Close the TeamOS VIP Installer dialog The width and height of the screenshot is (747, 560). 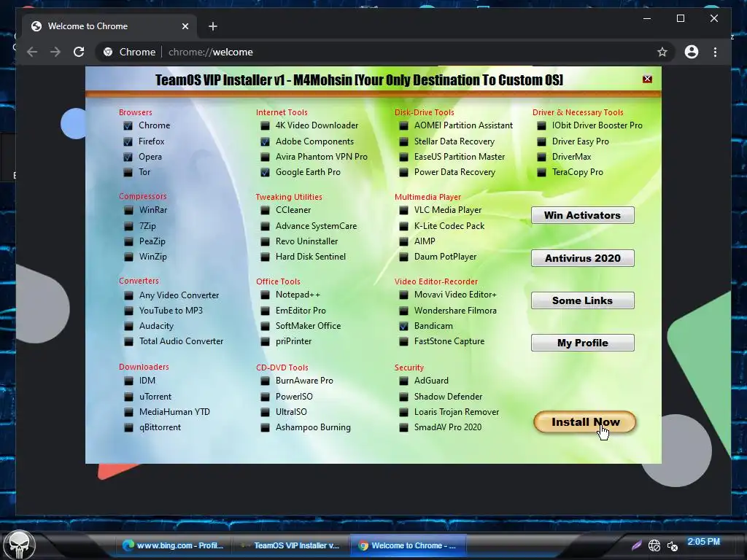[647, 79]
